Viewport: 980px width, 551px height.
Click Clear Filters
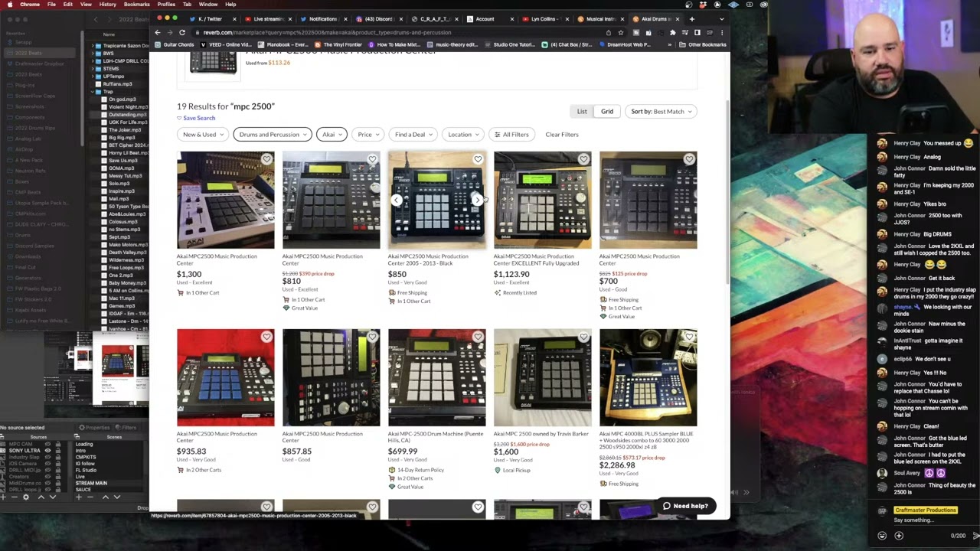[562, 135]
